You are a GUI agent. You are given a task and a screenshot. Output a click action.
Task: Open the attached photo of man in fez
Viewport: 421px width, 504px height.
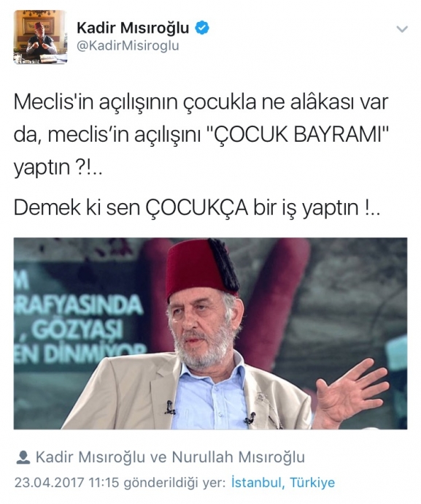pyautogui.click(x=210, y=333)
